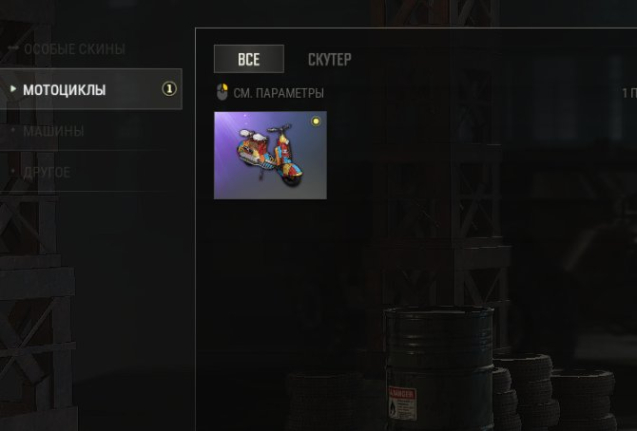Click the bullet dot before МАШИНЫ
The image size is (637, 431).
point(13,130)
